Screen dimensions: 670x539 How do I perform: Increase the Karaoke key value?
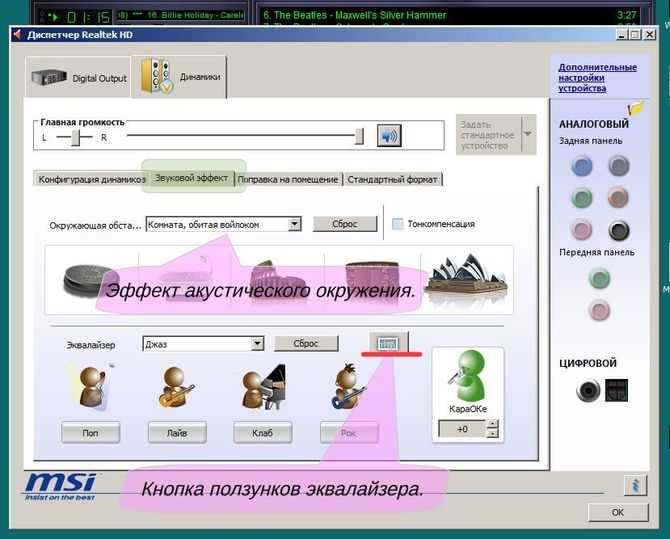point(492,424)
